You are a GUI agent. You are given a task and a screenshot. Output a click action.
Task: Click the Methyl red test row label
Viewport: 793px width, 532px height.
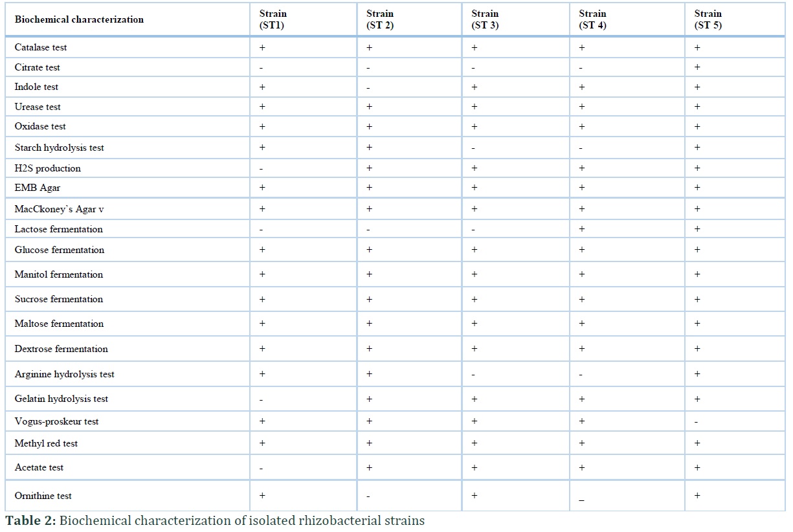[x=47, y=443]
